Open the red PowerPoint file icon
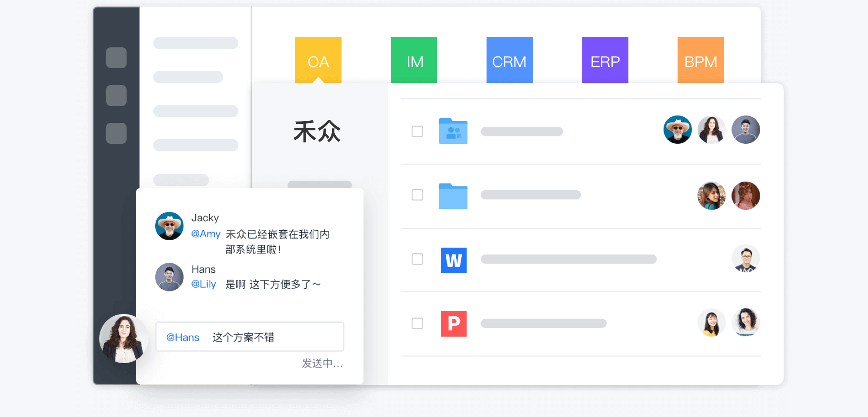 point(454,324)
